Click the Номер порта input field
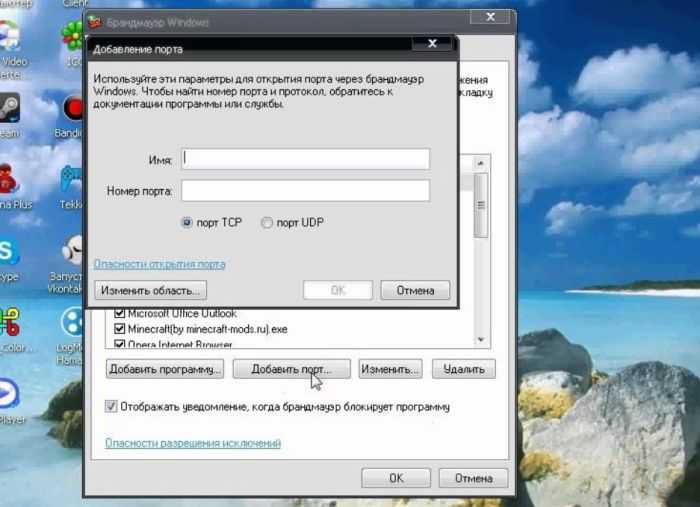The image size is (700, 507). (x=305, y=191)
